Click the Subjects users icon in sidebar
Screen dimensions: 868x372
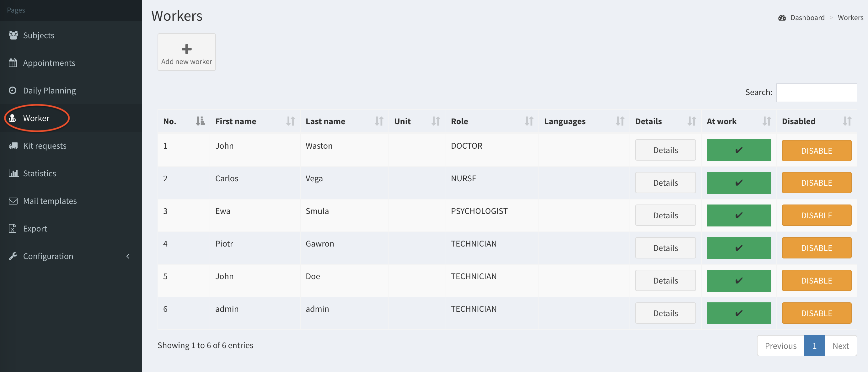(x=13, y=35)
